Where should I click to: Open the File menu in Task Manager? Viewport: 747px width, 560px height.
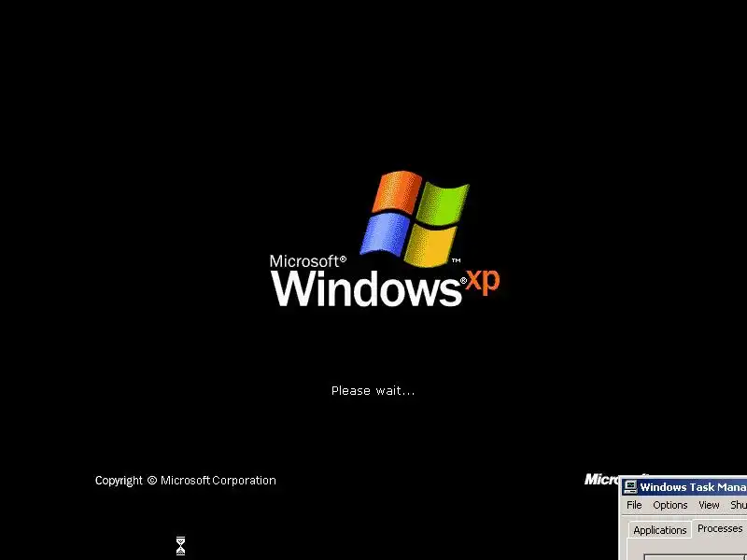[634, 505]
